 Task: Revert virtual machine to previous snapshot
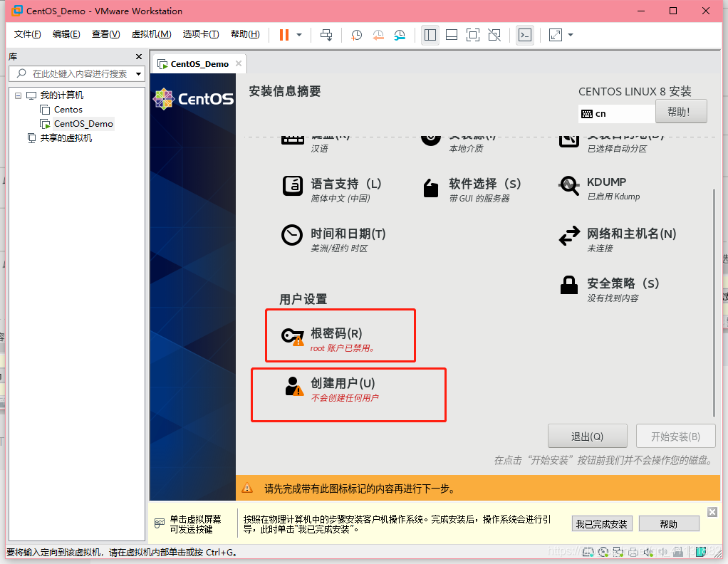coord(378,35)
